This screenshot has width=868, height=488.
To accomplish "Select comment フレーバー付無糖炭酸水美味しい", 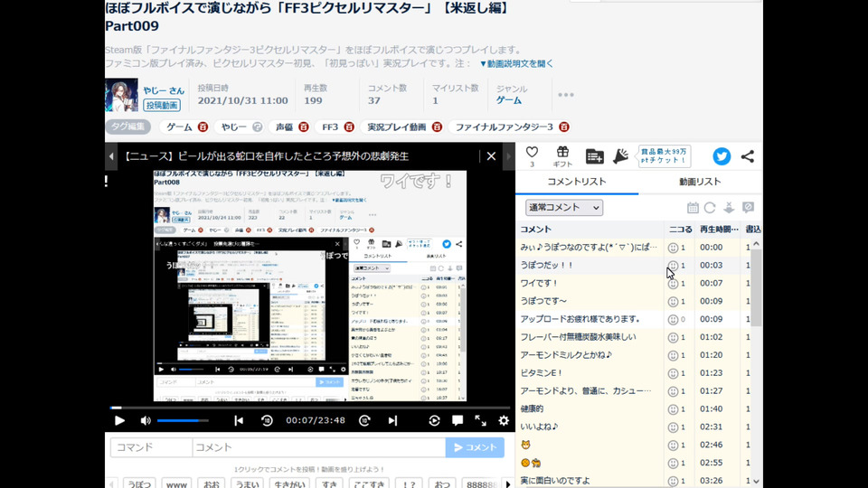I will pyautogui.click(x=578, y=337).
